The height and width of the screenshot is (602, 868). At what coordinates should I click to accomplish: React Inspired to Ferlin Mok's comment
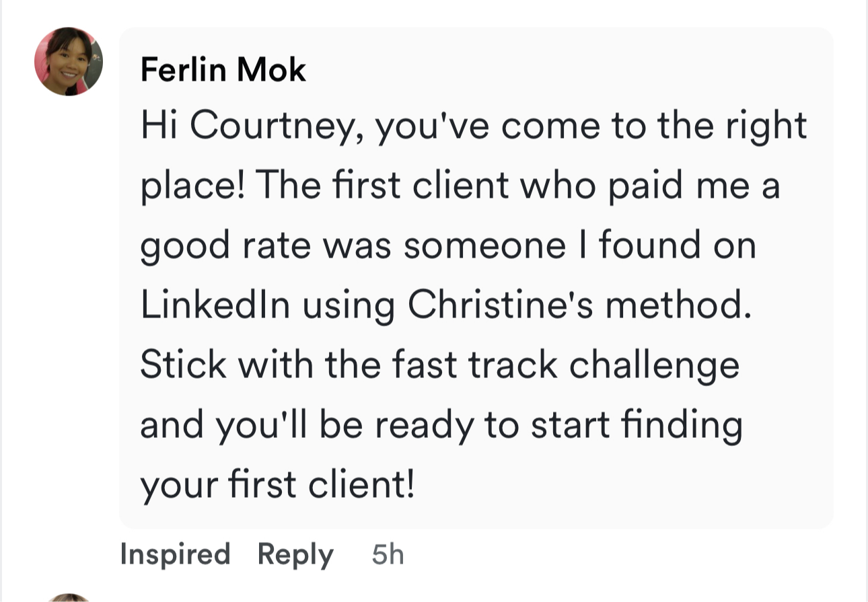coord(175,554)
